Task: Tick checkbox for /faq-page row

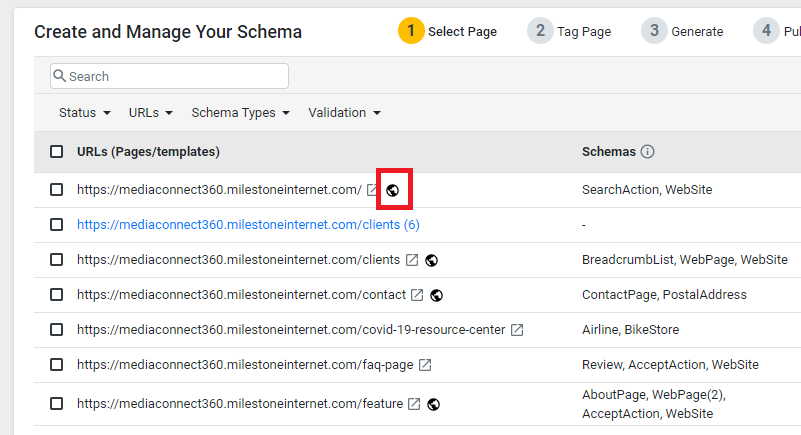Action: tap(57, 365)
